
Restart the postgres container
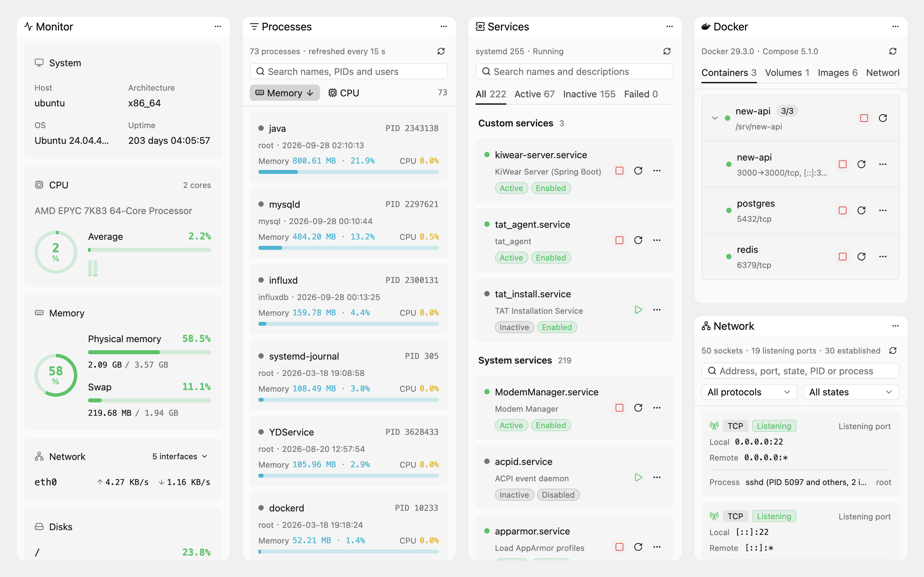click(861, 211)
